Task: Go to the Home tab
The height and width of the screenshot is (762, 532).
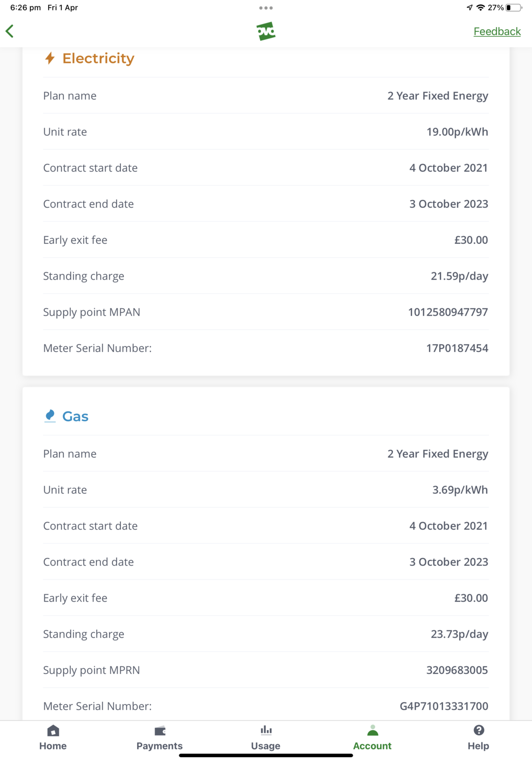Action: (53, 737)
